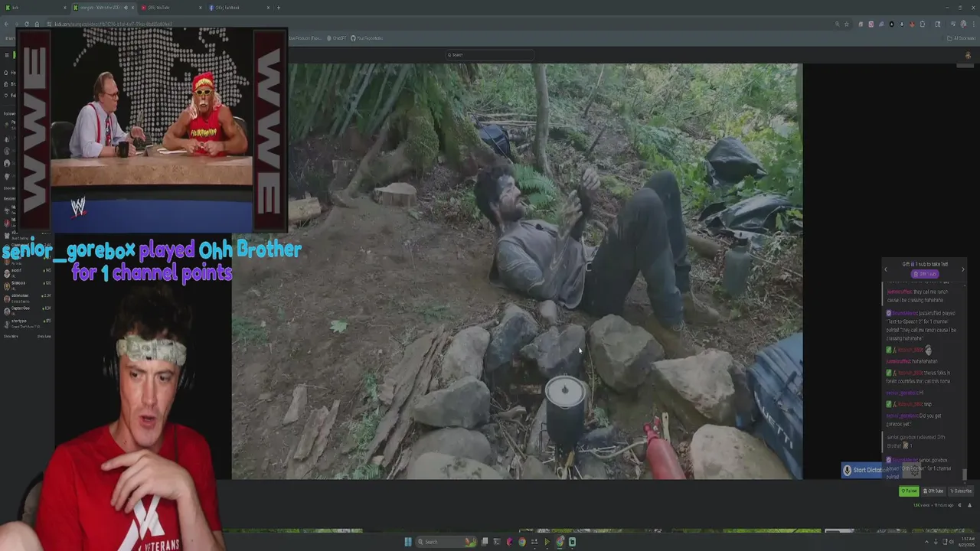Share the stream with the share icon
Screen dimensions: 980x551
[959, 505]
